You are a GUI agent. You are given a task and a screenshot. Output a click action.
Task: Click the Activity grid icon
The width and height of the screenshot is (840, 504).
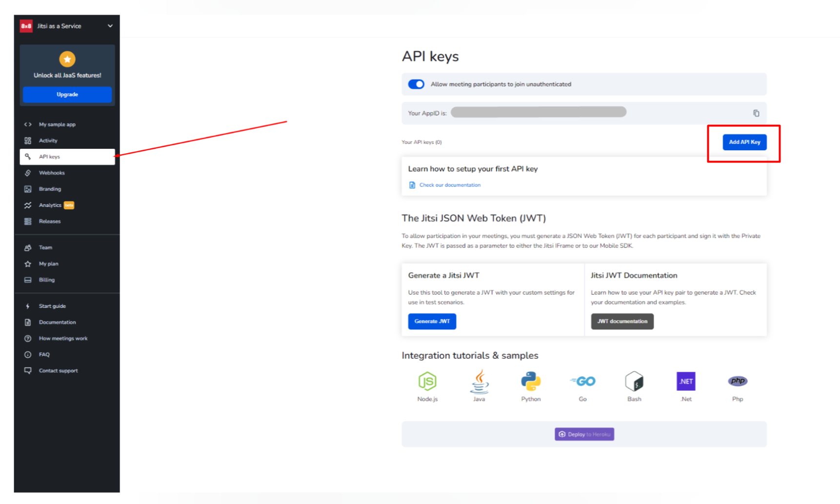pyautogui.click(x=28, y=141)
